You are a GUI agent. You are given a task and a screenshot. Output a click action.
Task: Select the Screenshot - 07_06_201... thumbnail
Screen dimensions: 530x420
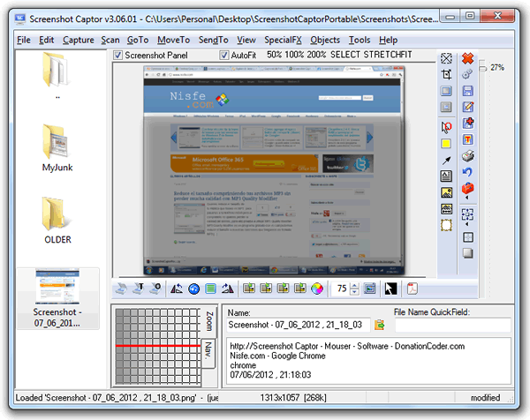tap(57, 298)
